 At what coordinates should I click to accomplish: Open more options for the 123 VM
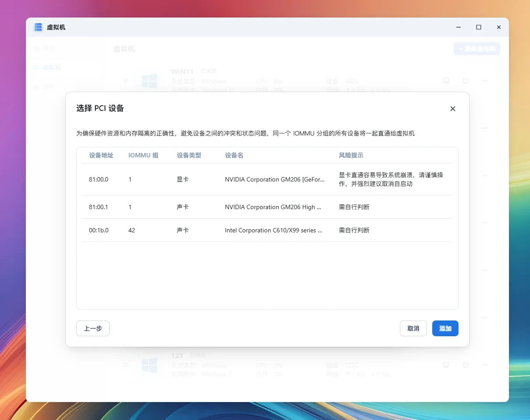click(x=485, y=365)
